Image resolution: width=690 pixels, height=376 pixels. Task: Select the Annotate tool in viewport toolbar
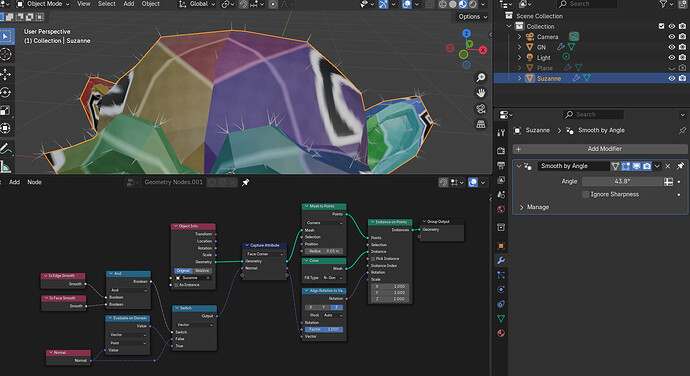pos(6,149)
